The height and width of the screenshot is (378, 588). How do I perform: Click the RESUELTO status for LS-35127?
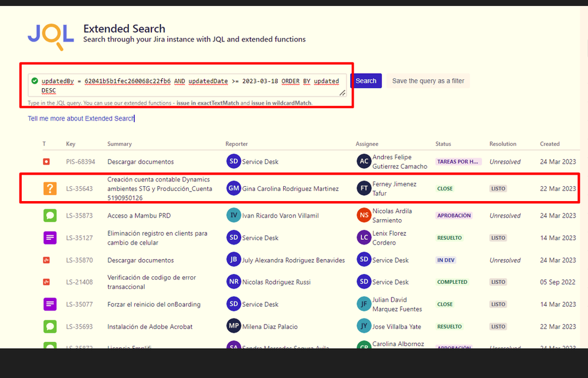(x=450, y=237)
